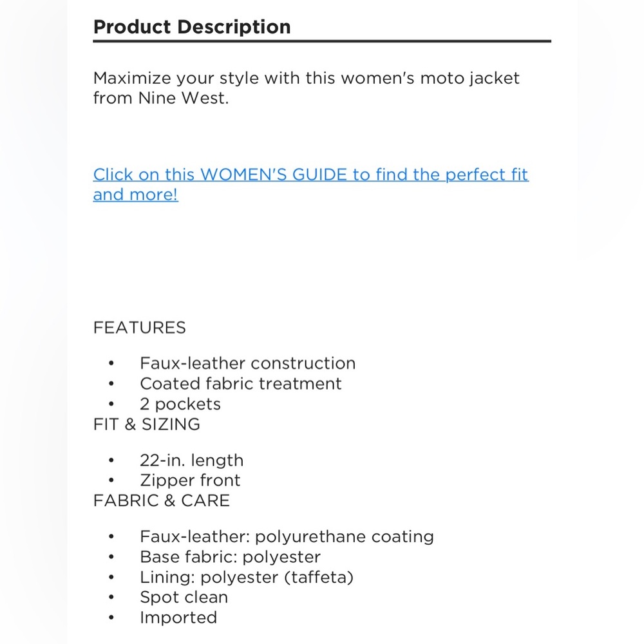Click the FIT & SIZING heading
Screen dimensions: 644x644
coord(147,424)
